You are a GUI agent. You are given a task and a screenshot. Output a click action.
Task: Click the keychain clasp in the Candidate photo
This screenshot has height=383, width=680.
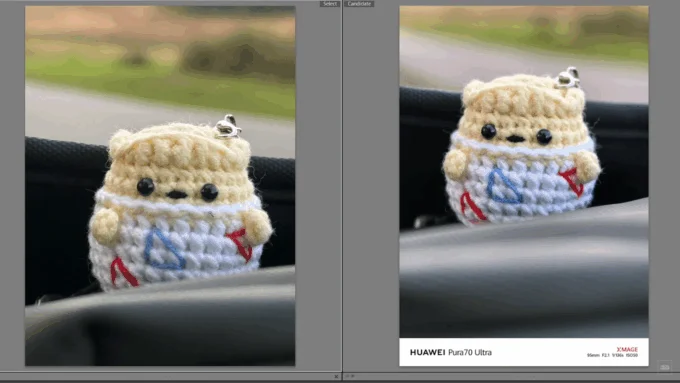coord(568,78)
